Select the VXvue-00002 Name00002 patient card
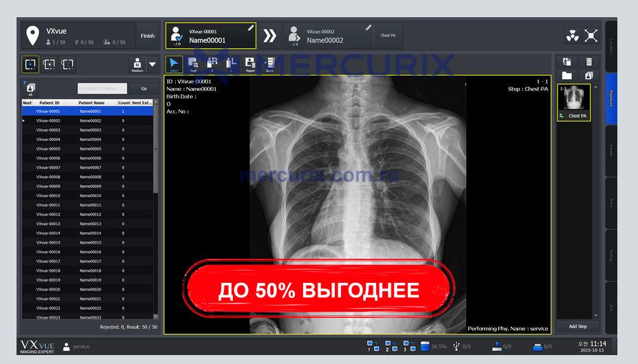638x364 pixels. coord(329,36)
